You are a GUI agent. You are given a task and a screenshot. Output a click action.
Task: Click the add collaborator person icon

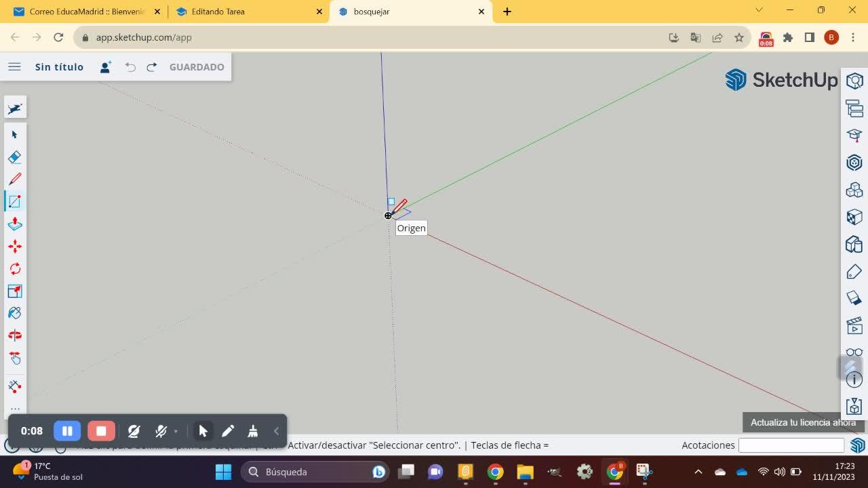point(105,66)
